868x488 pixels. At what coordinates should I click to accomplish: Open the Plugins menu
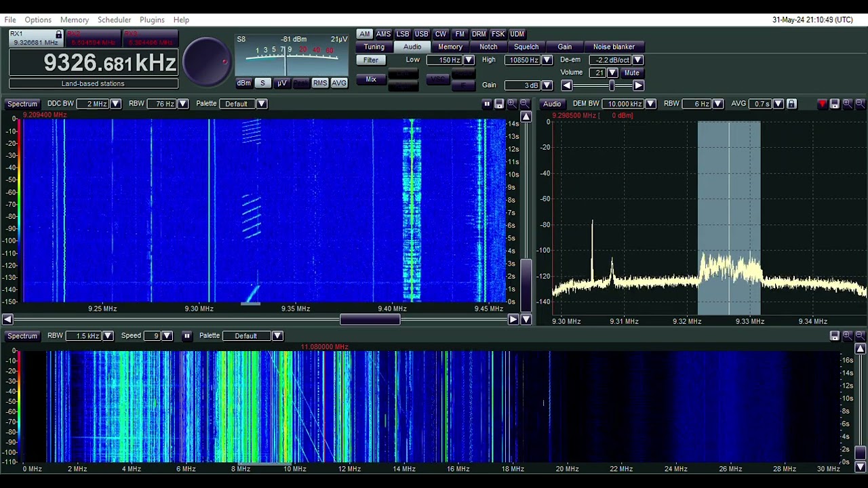coord(152,20)
